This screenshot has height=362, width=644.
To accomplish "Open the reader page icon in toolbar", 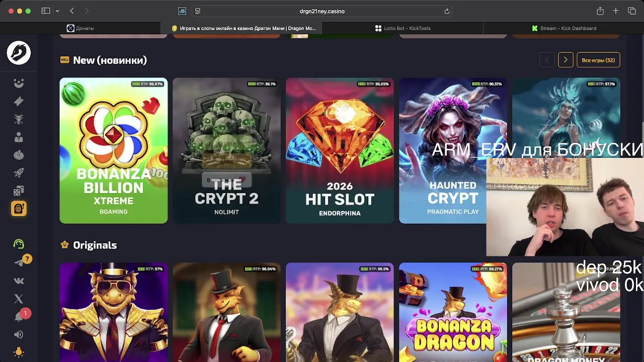I will pos(198,11).
